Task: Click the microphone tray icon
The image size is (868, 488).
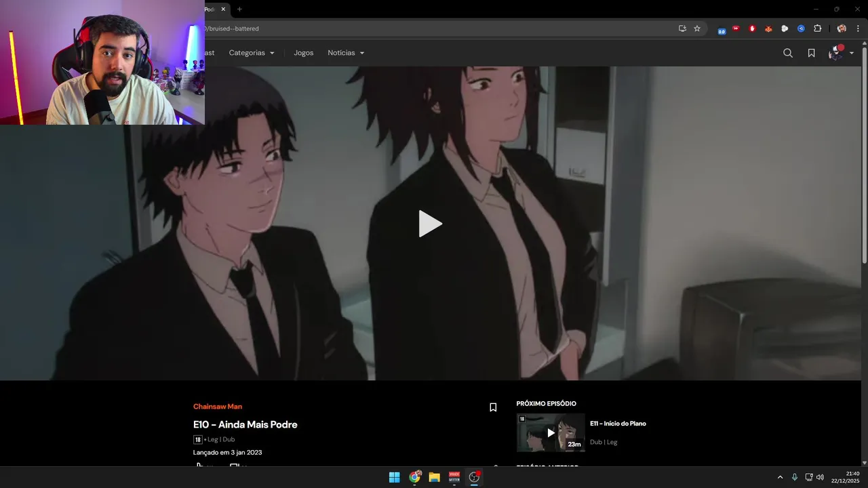Action: (795, 477)
